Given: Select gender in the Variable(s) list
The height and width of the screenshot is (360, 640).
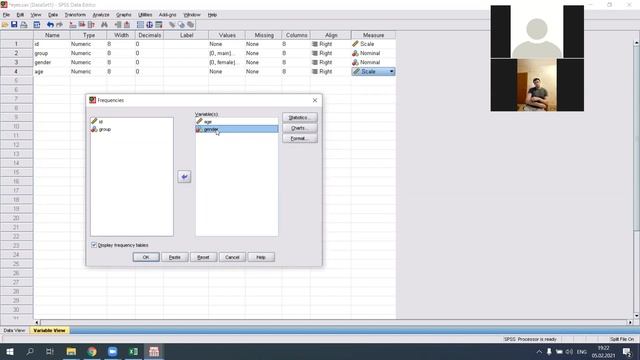Looking at the screenshot, I should point(237,129).
